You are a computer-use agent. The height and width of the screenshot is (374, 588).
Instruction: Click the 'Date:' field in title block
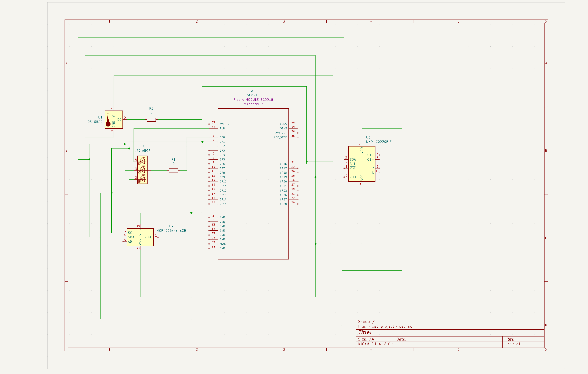(401, 339)
